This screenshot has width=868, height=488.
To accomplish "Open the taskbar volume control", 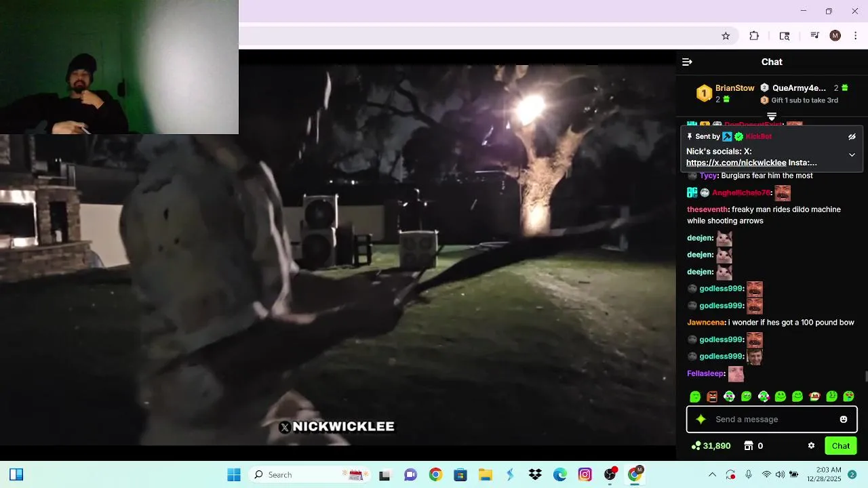I will point(780,474).
